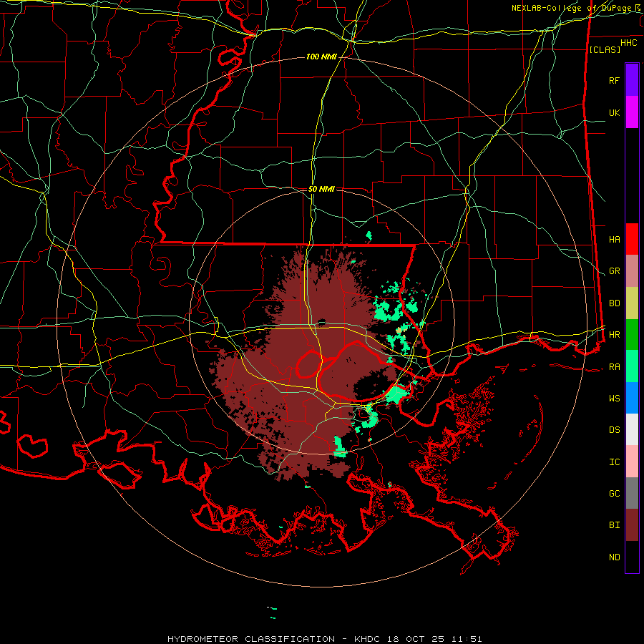Click the 'UK' legend label

614,113
